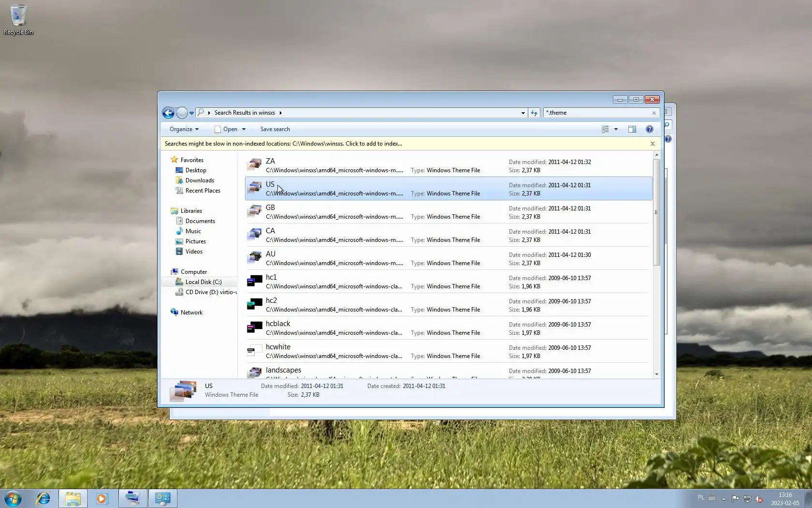Click the US theme file icon
Viewport: 812px width, 508px height.
254,188
